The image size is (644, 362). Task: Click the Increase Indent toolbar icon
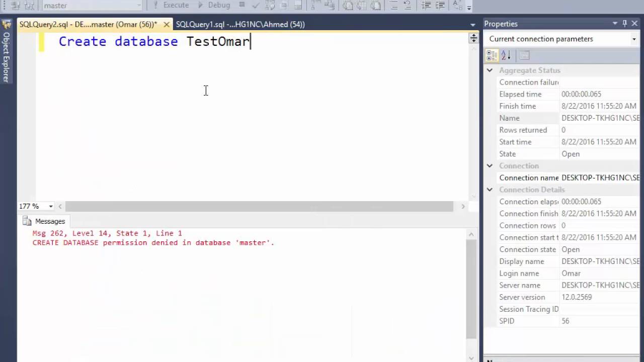click(x=440, y=5)
